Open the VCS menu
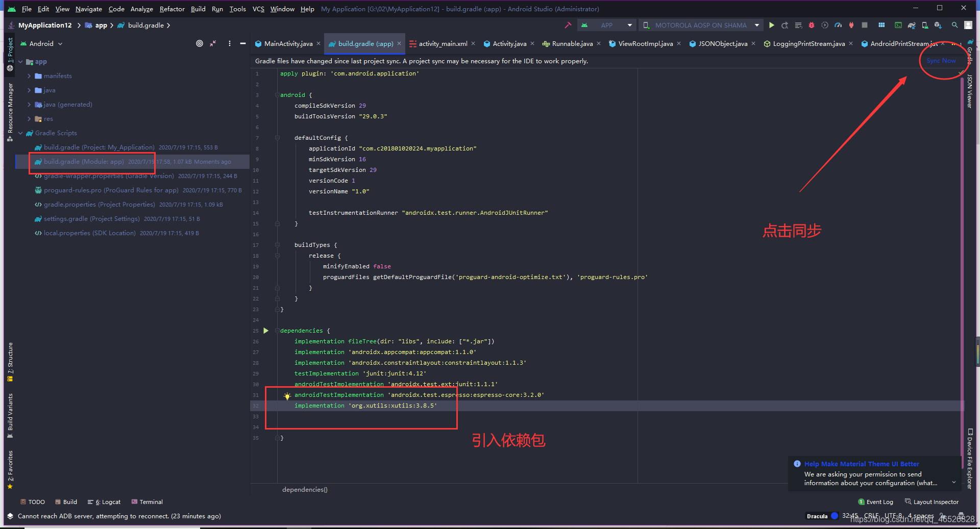 tap(258, 9)
